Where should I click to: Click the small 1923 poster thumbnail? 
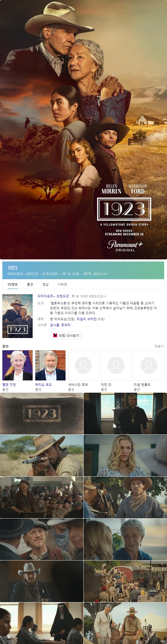[18, 316]
